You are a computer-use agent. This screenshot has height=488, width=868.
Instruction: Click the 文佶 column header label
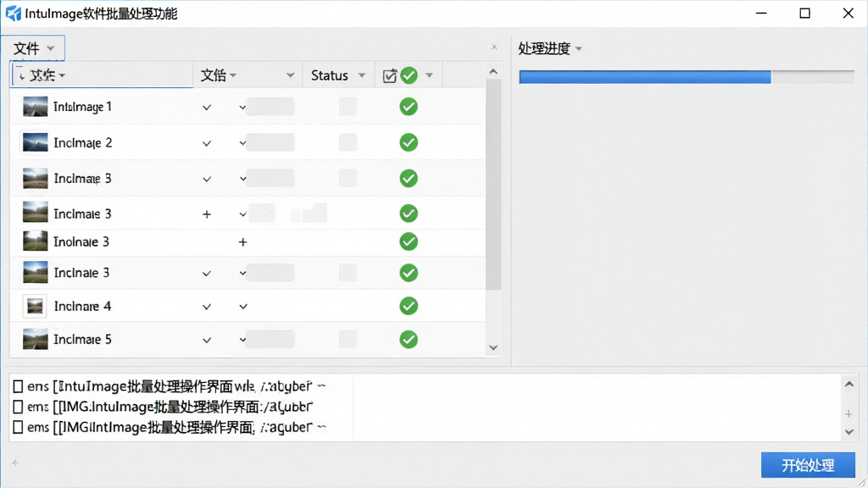pos(213,75)
